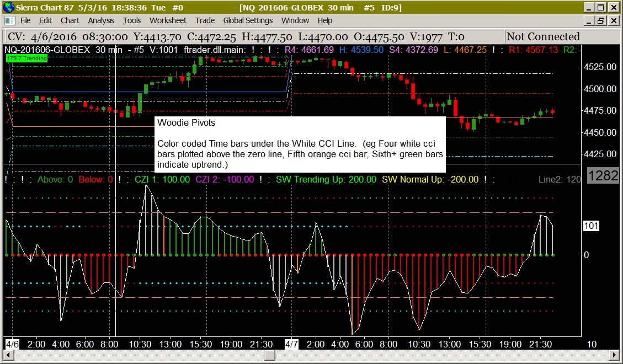
Task: Click the chart document icon beside File
Action: pyautogui.click(x=9, y=20)
